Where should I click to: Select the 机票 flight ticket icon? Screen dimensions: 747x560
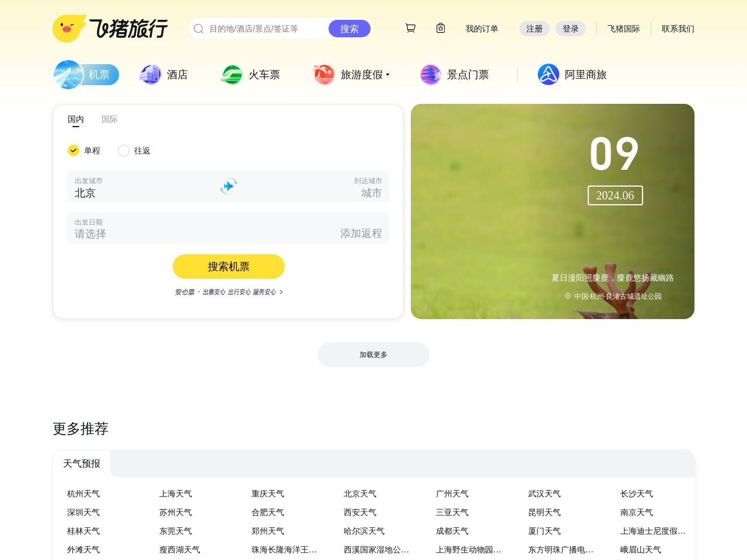(x=68, y=74)
